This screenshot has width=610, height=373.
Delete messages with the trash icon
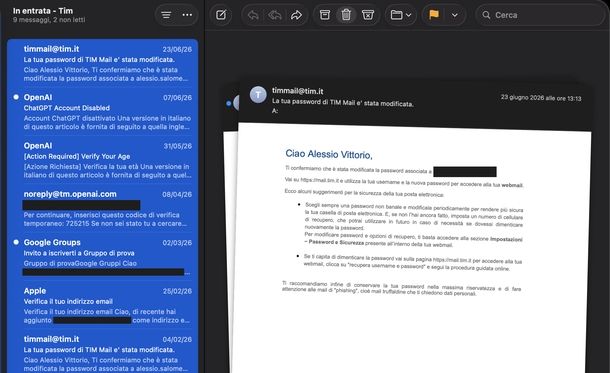pos(346,15)
